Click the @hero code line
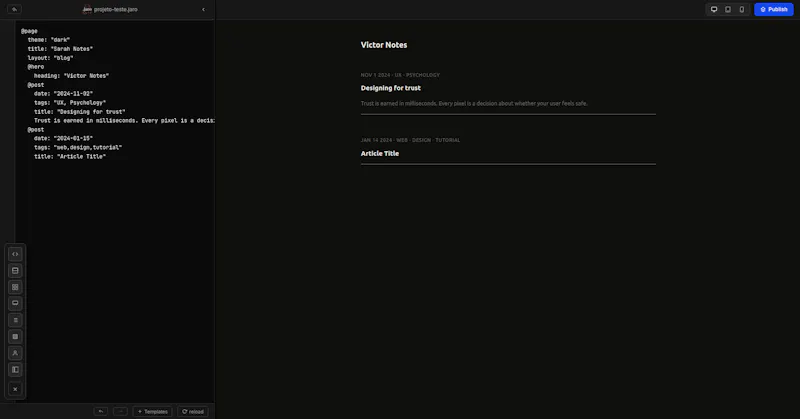This screenshot has height=419, width=800. (36, 67)
